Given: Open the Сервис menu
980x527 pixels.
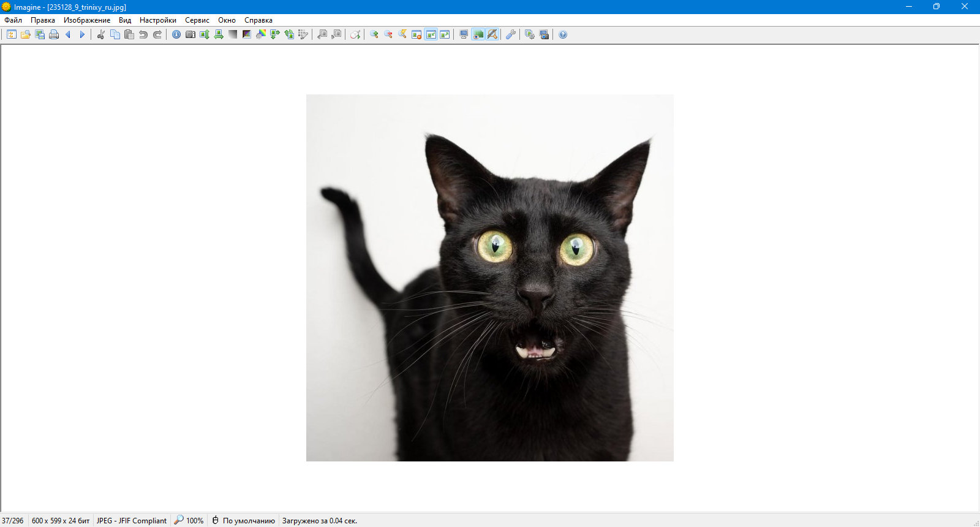Looking at the screenshot, I should tap(197, 20).
